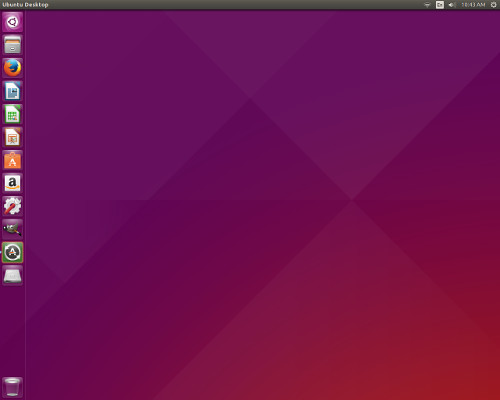Open the keyboard layout indicator
Screen dimensions: 500x400
click(440, 5)
